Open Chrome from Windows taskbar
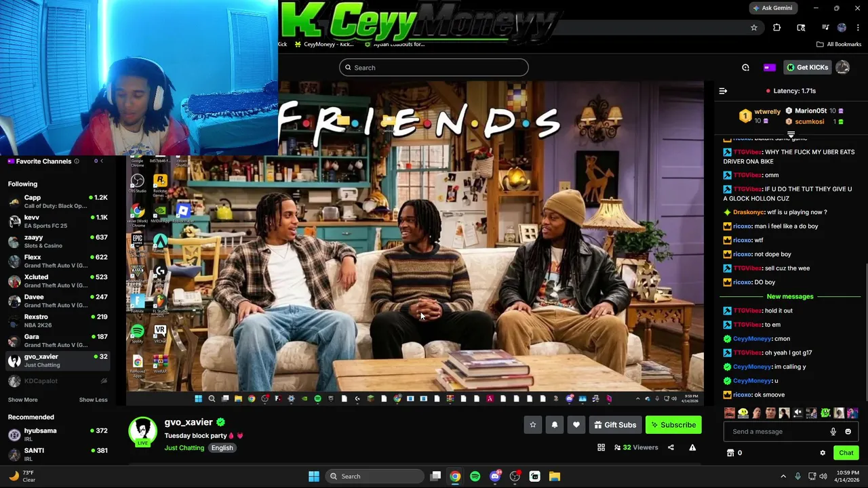The image size is (868, 488). [x=455, y=476]
